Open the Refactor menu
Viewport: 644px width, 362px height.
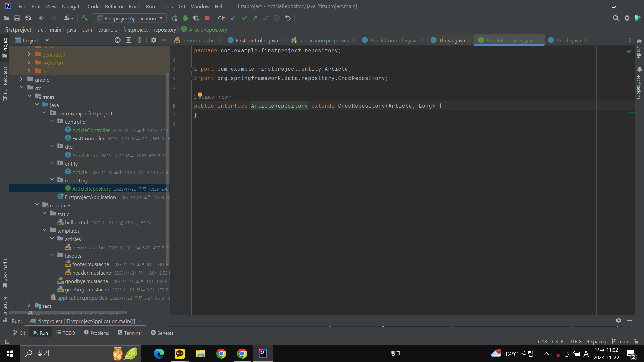click(114, 6)
